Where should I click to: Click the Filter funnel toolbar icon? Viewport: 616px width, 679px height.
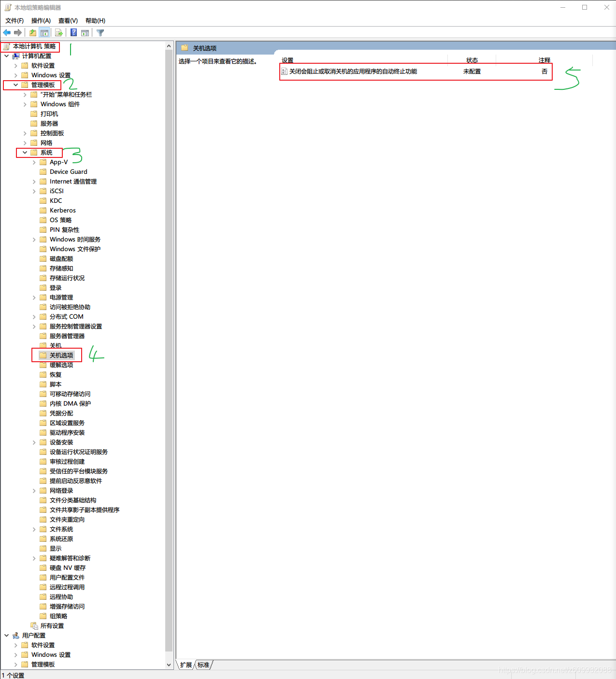pyautogui.click(x=100, y=33)
